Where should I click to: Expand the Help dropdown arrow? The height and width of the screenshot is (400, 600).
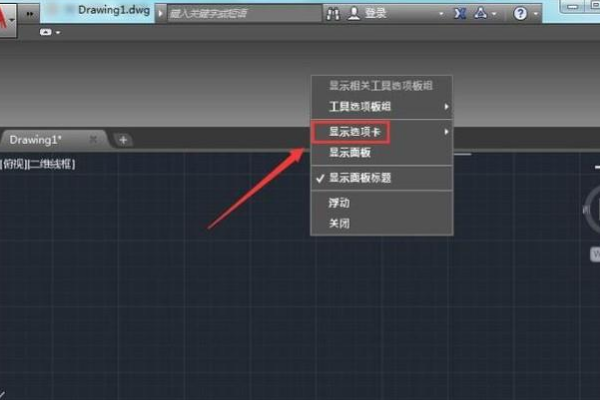coord(536,14)
